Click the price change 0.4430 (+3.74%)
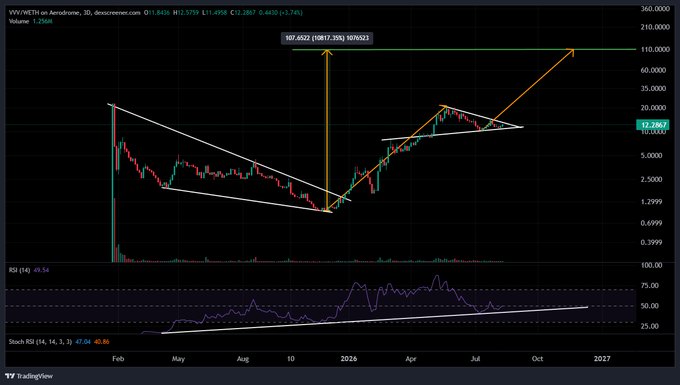Screen dimensions: 680x385 click(x=281, y=13)
